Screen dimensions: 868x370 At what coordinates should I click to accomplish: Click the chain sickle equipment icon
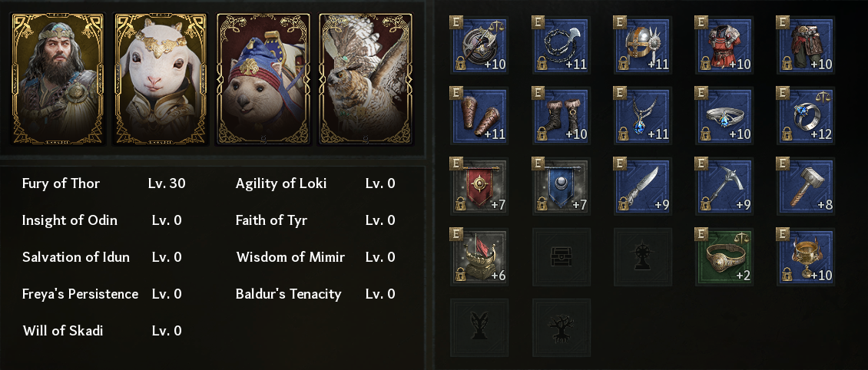561,45
